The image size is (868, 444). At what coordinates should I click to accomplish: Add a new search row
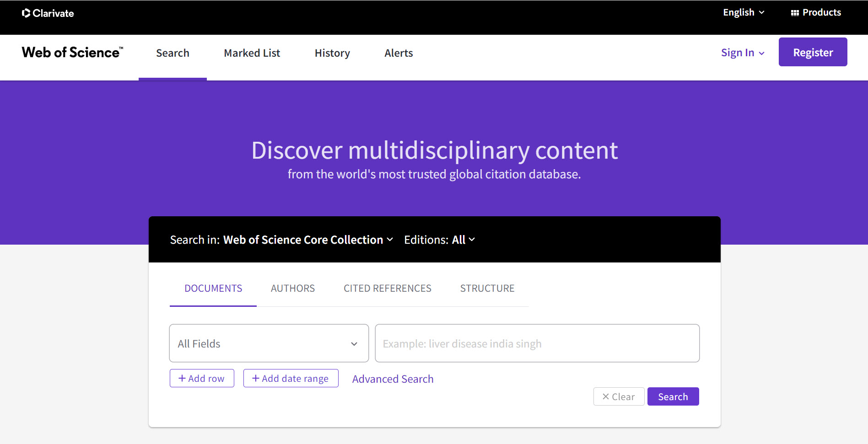pyautogui.click(x=202, y=378)
